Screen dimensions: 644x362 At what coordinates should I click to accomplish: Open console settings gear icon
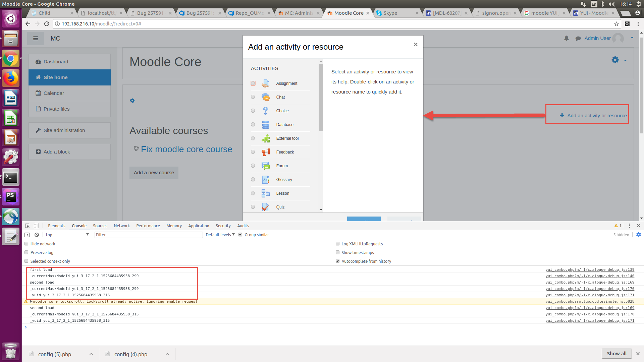tap(639, 235)
